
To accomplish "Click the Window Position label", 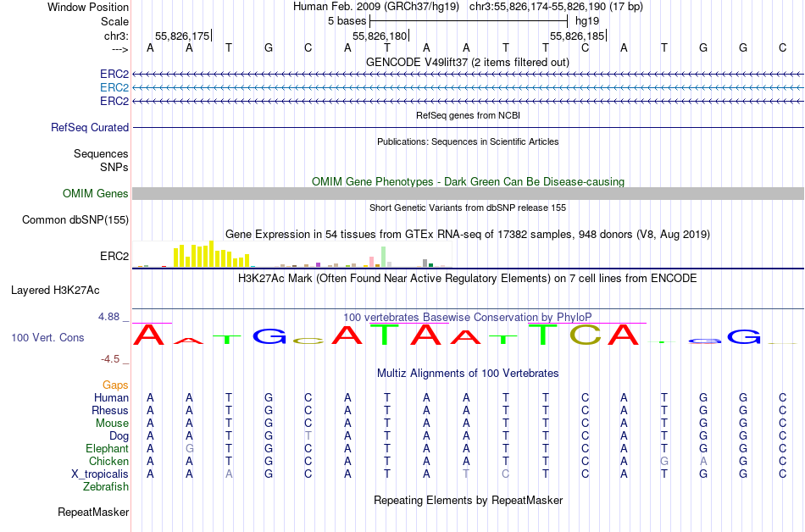I will [88, 7].
